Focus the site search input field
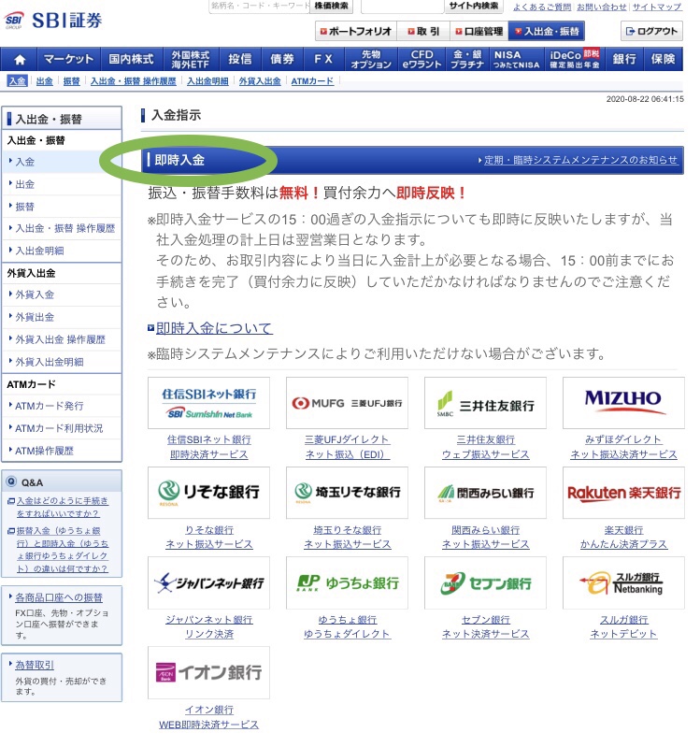This screenshot has height=747, width=700. coord(403,7)
